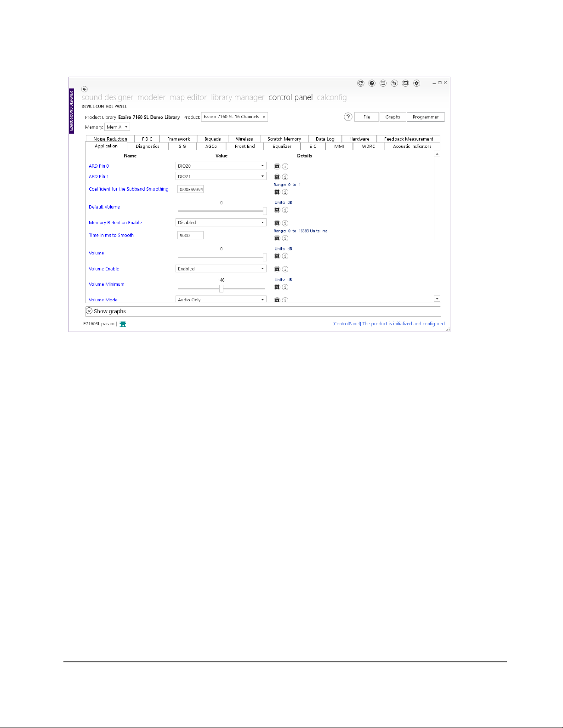Image resolution: width=563 pixels, height=728 pixels.
Task: Click info icon for Time in ms to Smooth
Action: tap(285, 238)
